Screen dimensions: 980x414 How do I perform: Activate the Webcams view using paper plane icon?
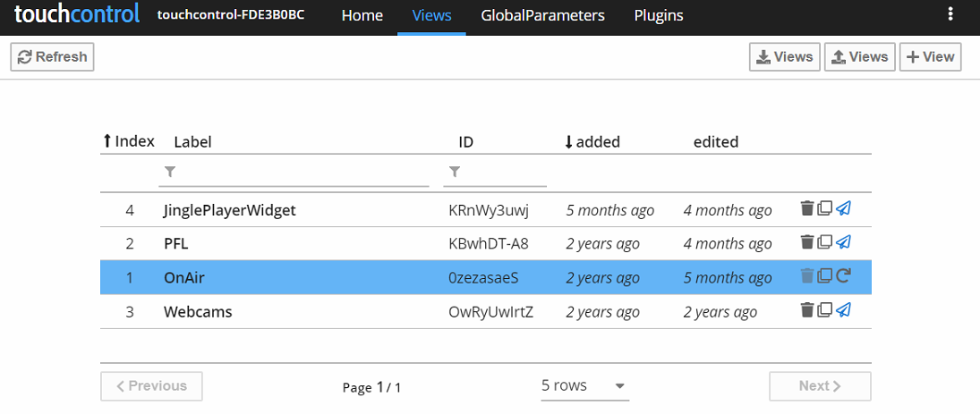click(x=842, y=310)
